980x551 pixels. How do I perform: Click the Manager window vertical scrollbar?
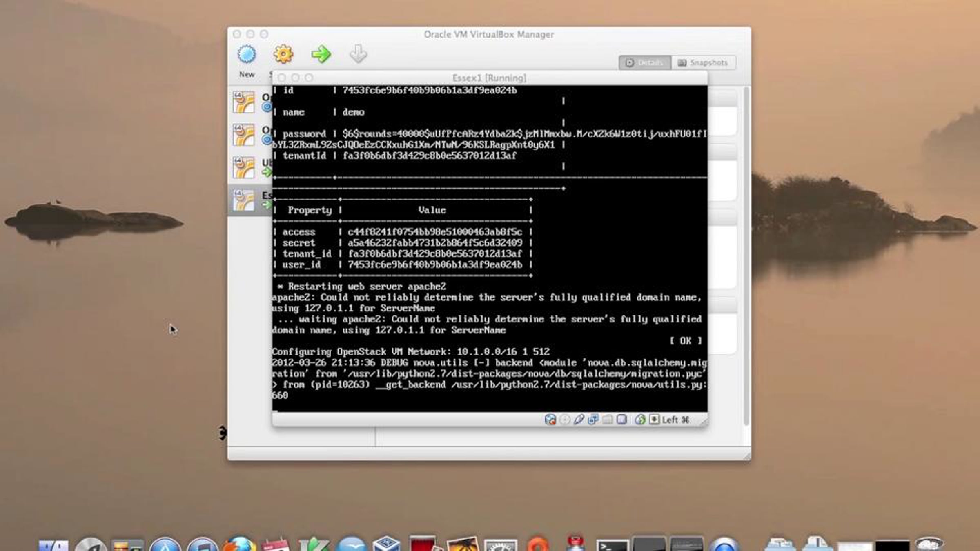point(747,256)
